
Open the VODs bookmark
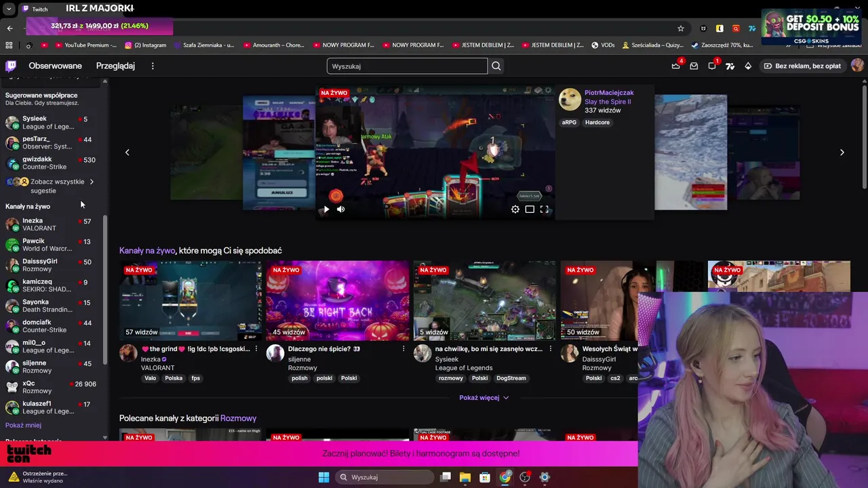tap(603, 45)
